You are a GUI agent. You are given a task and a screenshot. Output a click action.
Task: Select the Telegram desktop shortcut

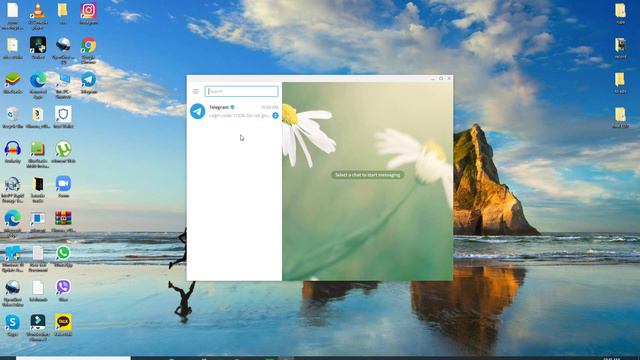click(89, 83)
